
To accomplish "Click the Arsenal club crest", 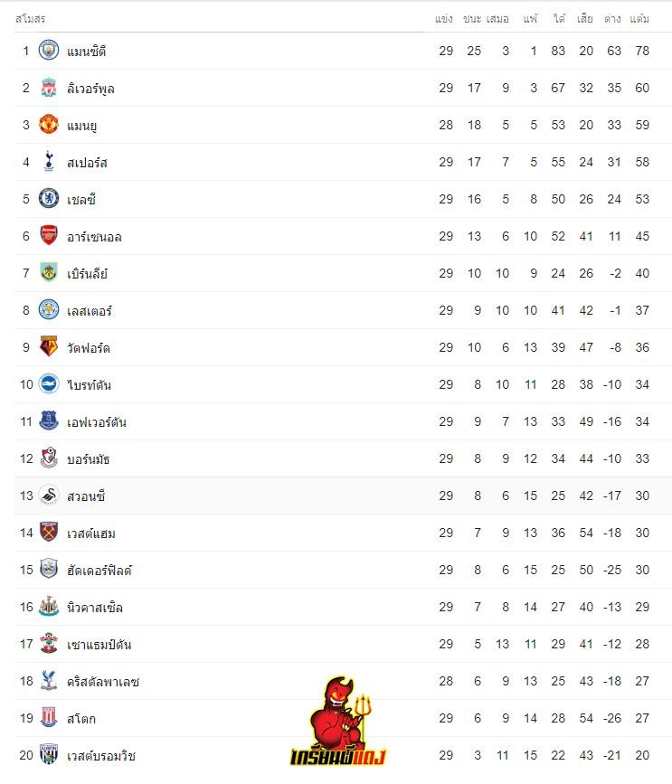I will (x=49, y=235).
